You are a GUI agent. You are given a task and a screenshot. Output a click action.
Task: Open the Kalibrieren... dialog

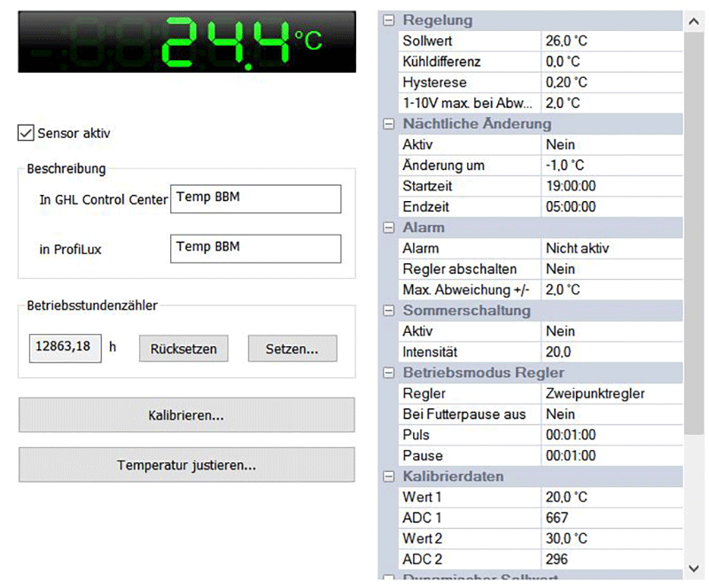[186, 414]
